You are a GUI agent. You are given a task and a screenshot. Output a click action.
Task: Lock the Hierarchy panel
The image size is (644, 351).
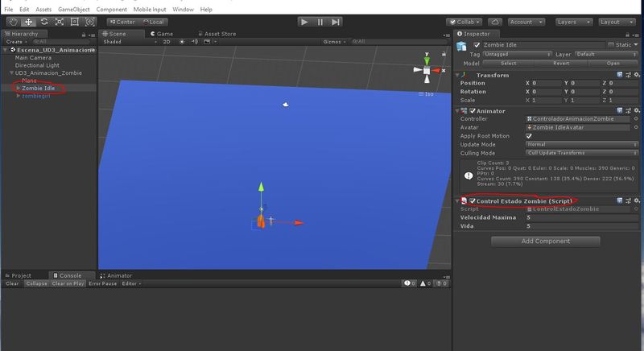tap(84, 35)
